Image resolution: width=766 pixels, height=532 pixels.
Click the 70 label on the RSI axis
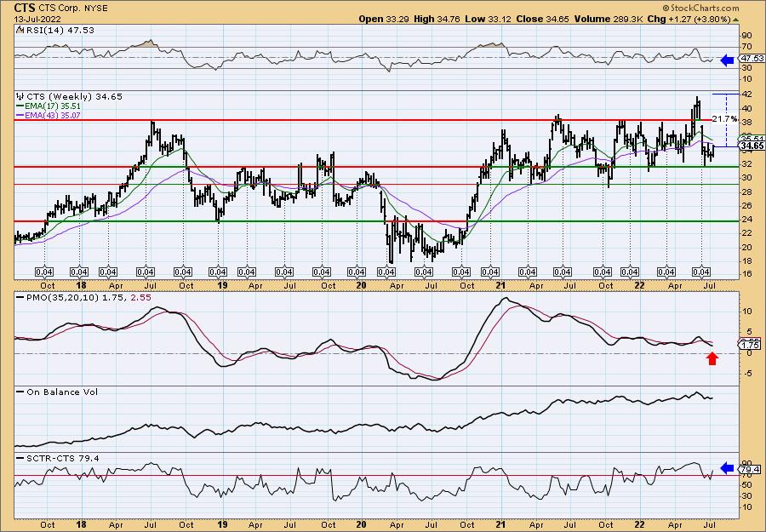click(747, 48)
